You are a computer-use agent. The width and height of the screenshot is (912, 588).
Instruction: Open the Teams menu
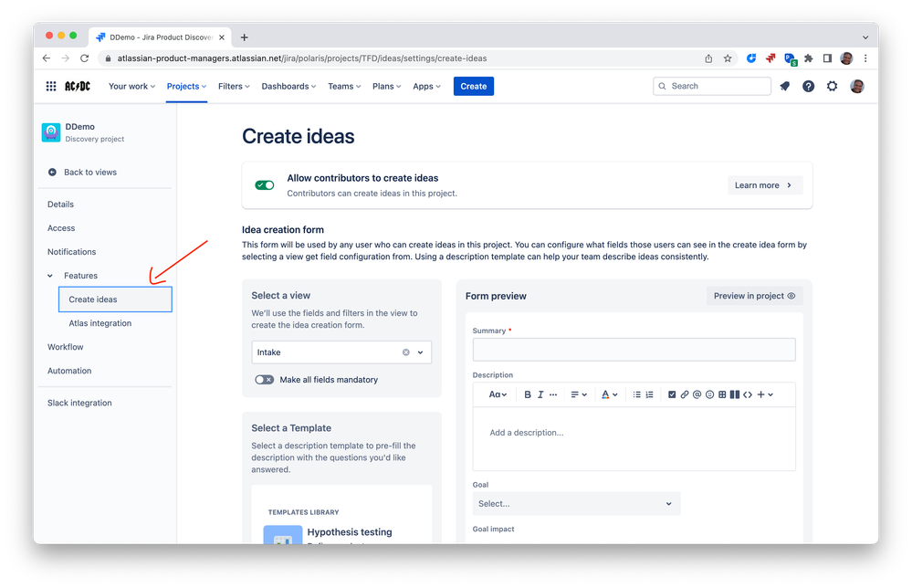pyautogui.click(x=344, y=86)
